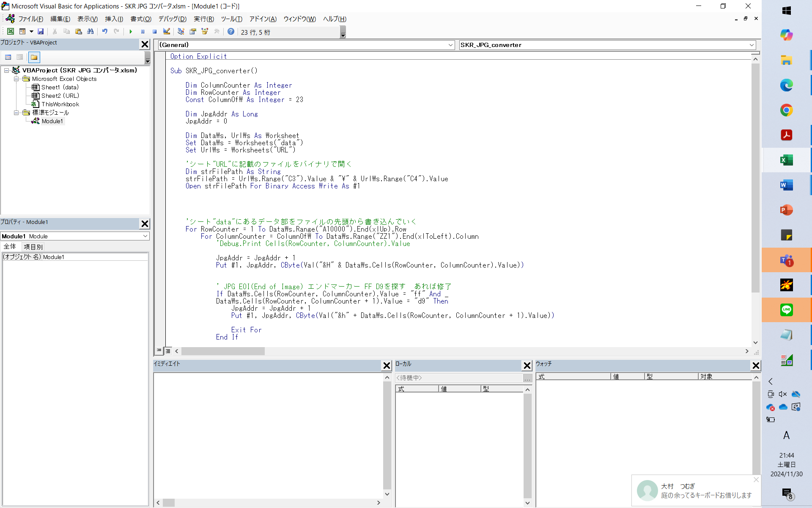Screen dimensions: 812x508
Task: Toggle folders view in Project panel
Action: tap(34, 57)
